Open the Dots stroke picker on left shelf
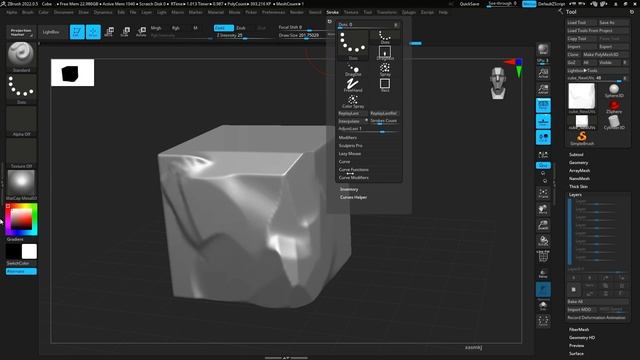Viewport: 640px width, 360px height. click(21, 89)
